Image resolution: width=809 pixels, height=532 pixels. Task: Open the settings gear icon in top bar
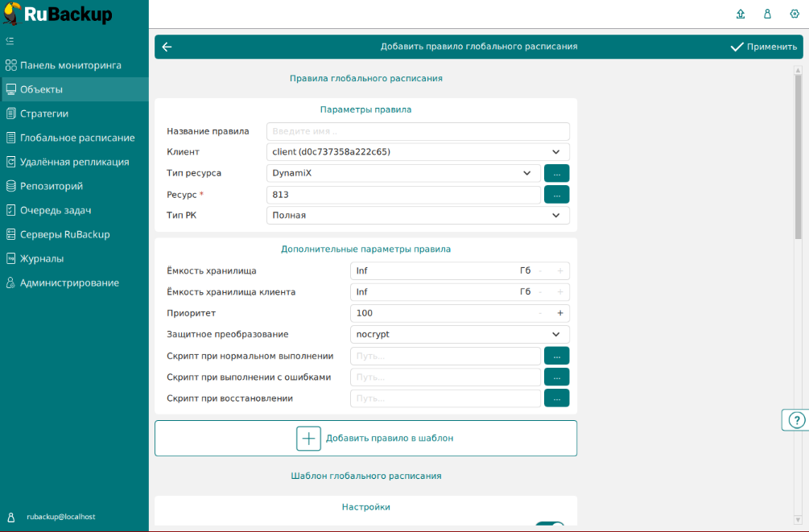click(795, 14)
